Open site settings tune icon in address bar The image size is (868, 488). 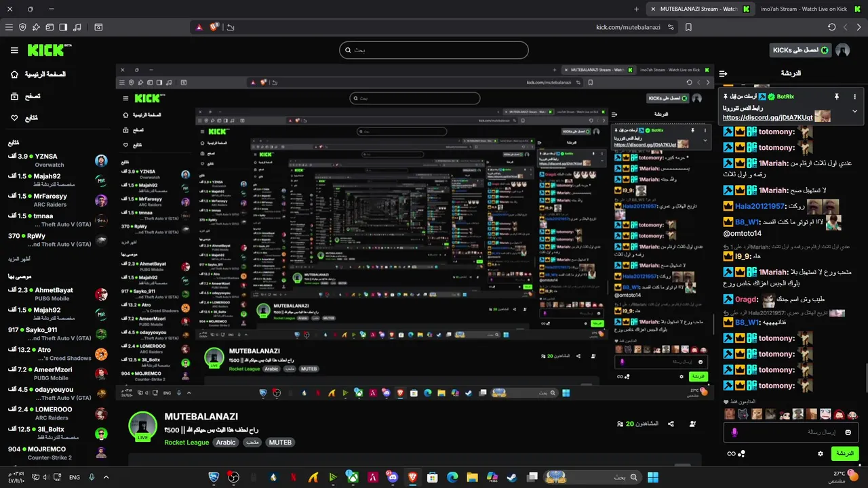tap(671, 27)
